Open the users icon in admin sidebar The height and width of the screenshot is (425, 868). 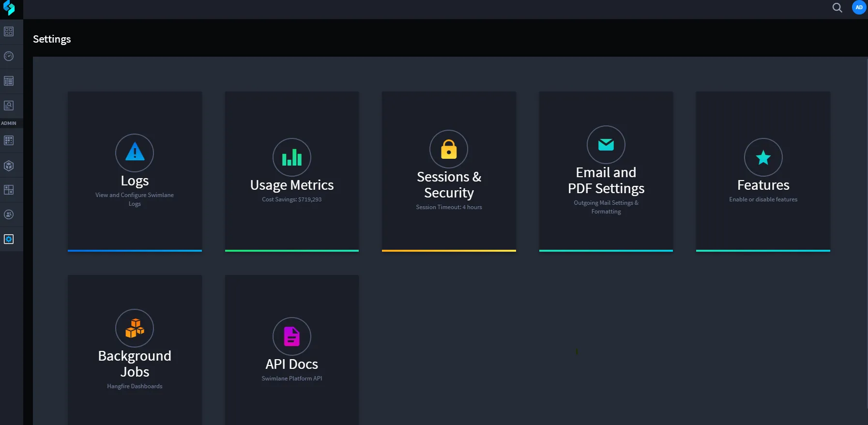[9, 214]
